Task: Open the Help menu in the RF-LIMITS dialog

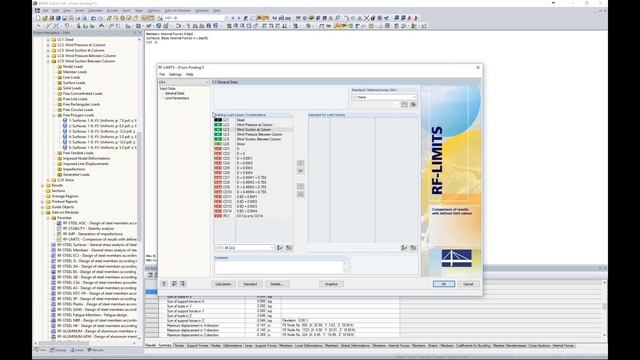Action: (189, 74)
